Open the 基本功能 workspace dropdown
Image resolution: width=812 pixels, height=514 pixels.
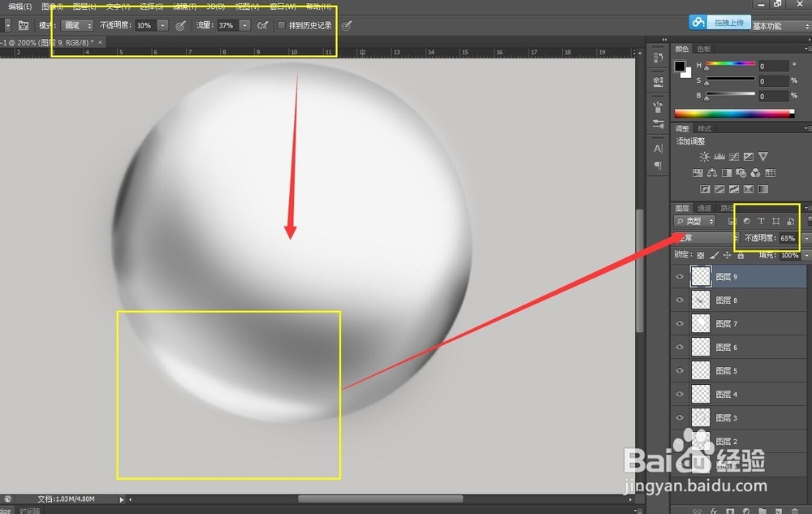tap(780, 26)
